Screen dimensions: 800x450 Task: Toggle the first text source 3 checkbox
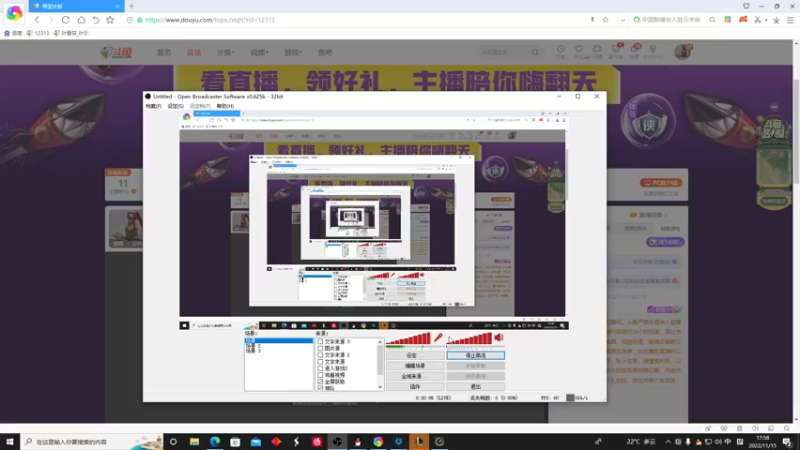[x=320, y=341]
